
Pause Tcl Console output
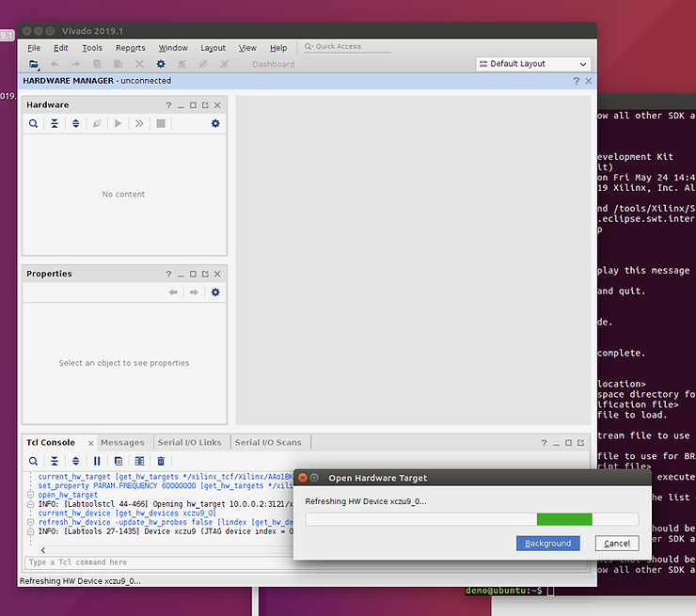[x=97, y=461]
